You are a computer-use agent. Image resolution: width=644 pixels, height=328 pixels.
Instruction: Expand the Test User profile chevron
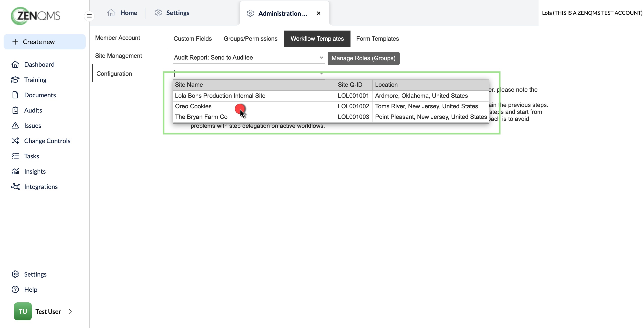tap(70, 311)
